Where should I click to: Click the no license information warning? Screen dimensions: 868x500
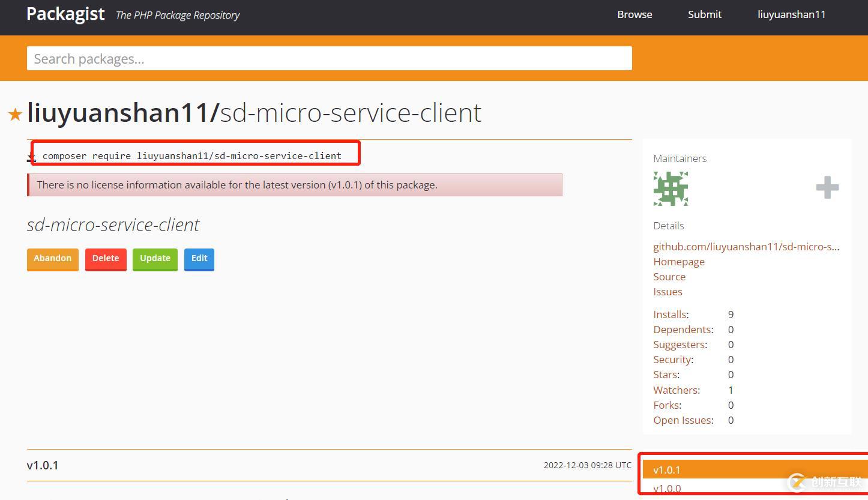point(295,185)
